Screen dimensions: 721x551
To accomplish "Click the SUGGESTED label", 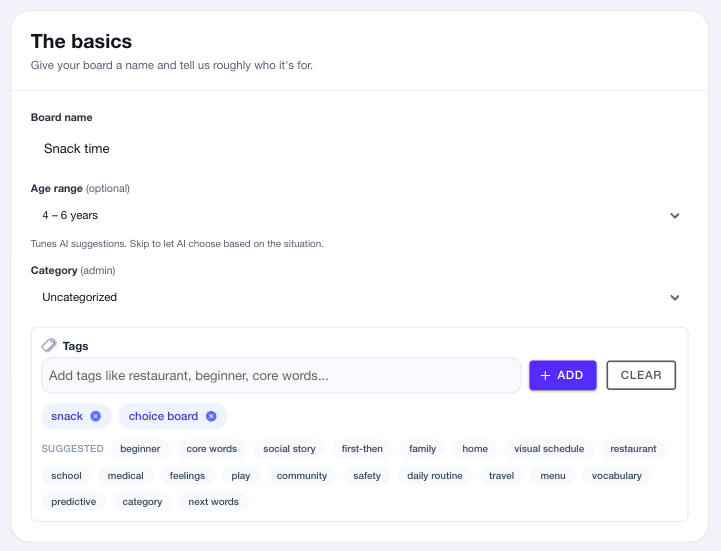I will (72, 449).
